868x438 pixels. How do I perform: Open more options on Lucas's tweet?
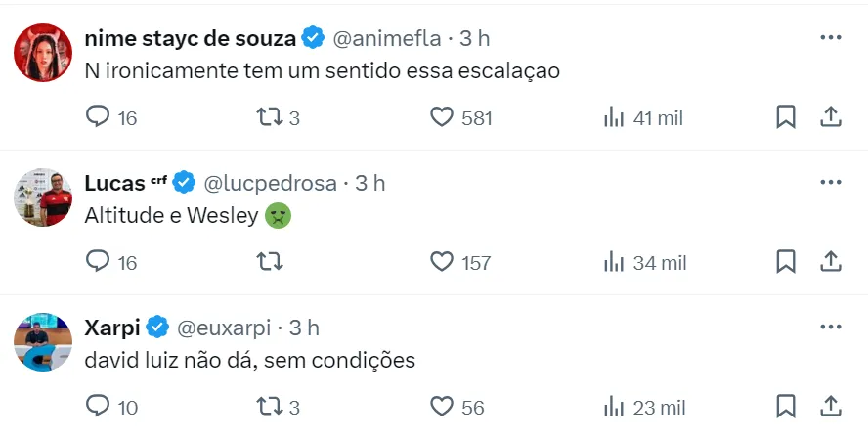pyautogui.click(x=830, y=183)
